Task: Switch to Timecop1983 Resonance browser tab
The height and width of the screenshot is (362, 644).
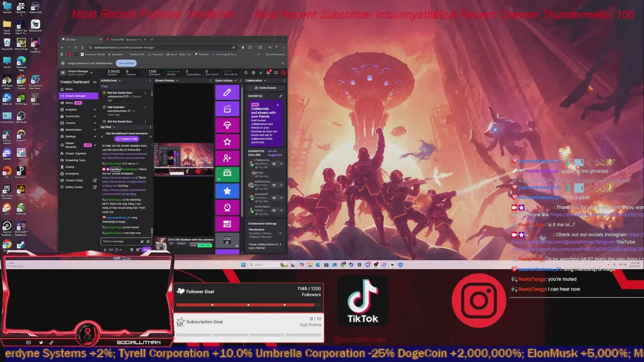Action: [x=126, y=39]
